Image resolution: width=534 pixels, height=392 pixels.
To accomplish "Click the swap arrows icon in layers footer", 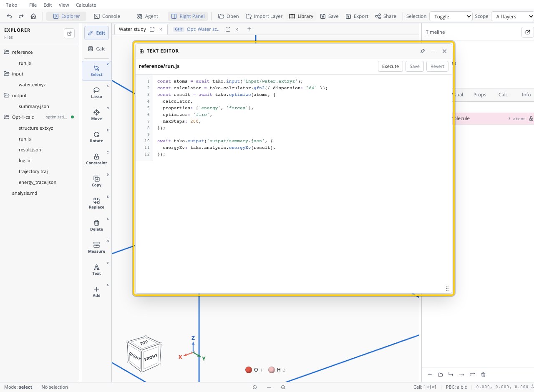I will coord(472,374).
